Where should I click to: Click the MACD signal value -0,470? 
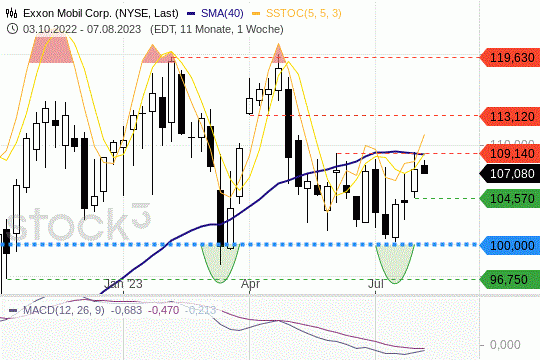point(164,310)
